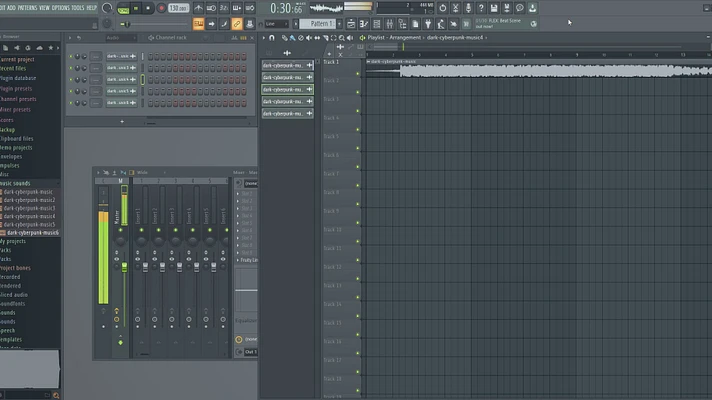Viewport: 712px width, 400px height.
Task: Select first dark-cyberpunk clip in Playlist picker
Action: click(x=287, y=65)
